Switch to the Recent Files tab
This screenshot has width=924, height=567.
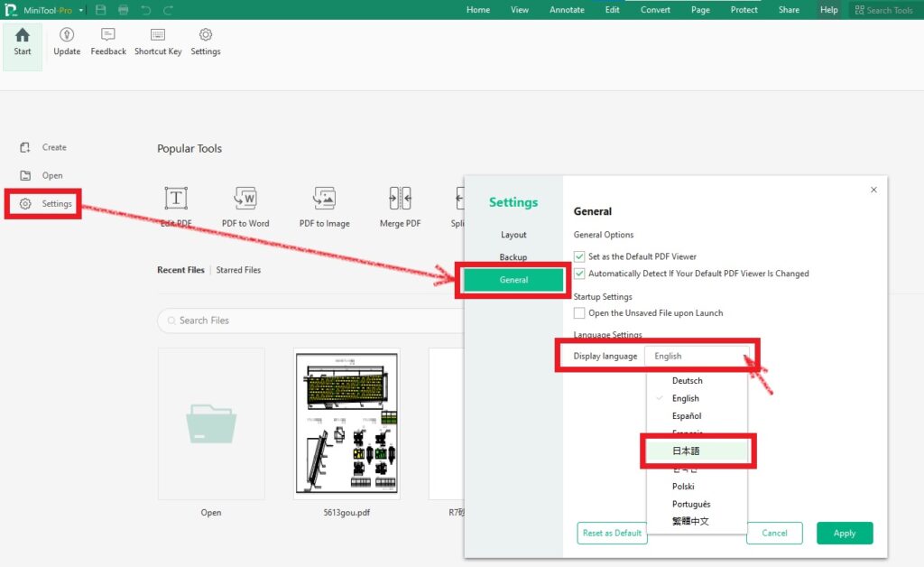click(180, 270)
